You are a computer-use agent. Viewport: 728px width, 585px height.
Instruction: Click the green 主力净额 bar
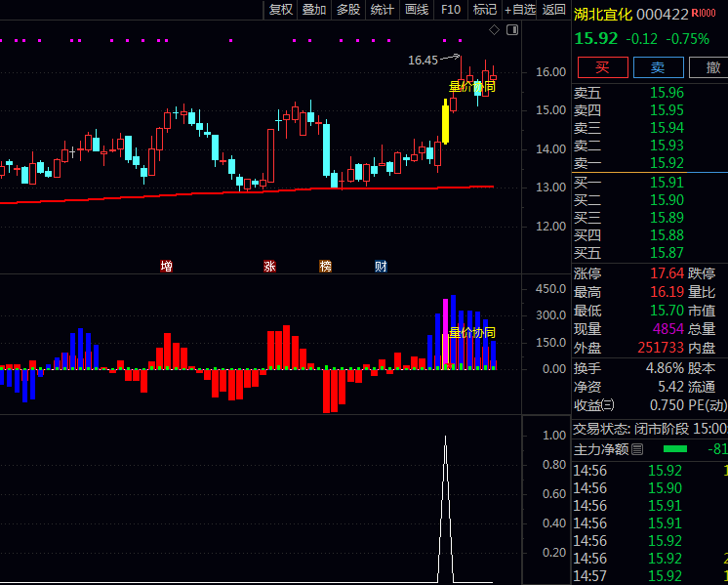tap(675, 449)
